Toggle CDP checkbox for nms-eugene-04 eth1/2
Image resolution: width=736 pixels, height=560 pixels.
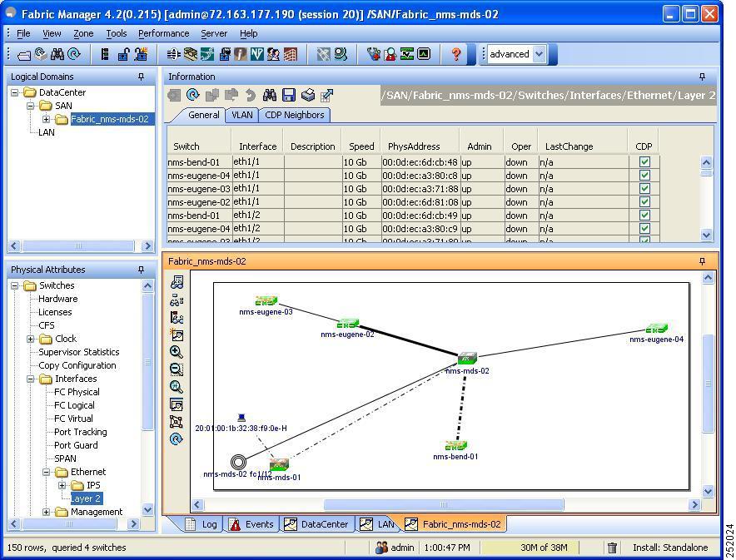[x=644, y=228]
